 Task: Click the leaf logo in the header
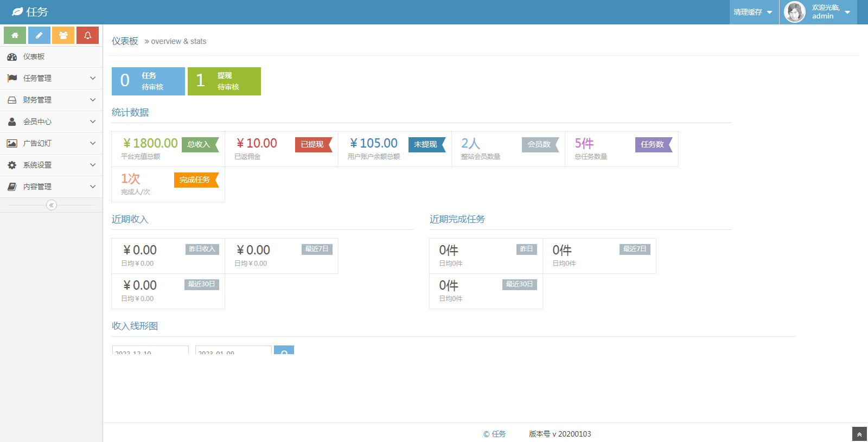tap(17, 11)
